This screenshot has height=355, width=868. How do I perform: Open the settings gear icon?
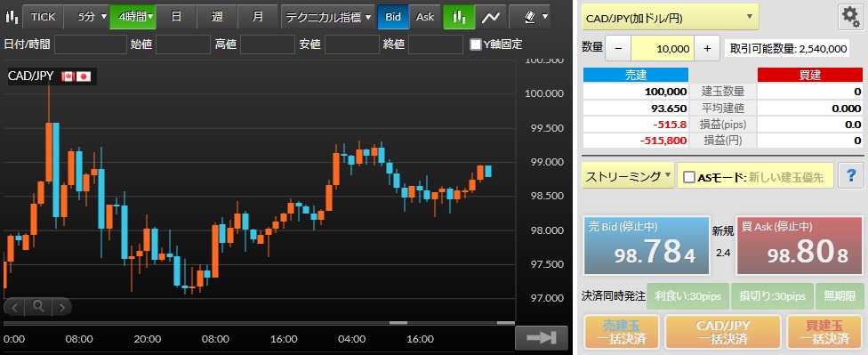[851, 17]
